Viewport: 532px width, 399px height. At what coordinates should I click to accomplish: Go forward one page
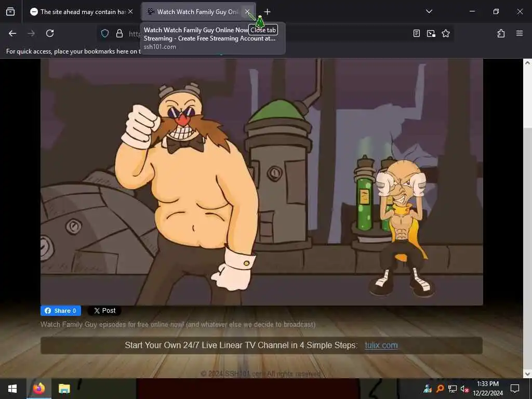tap(31, 33)
